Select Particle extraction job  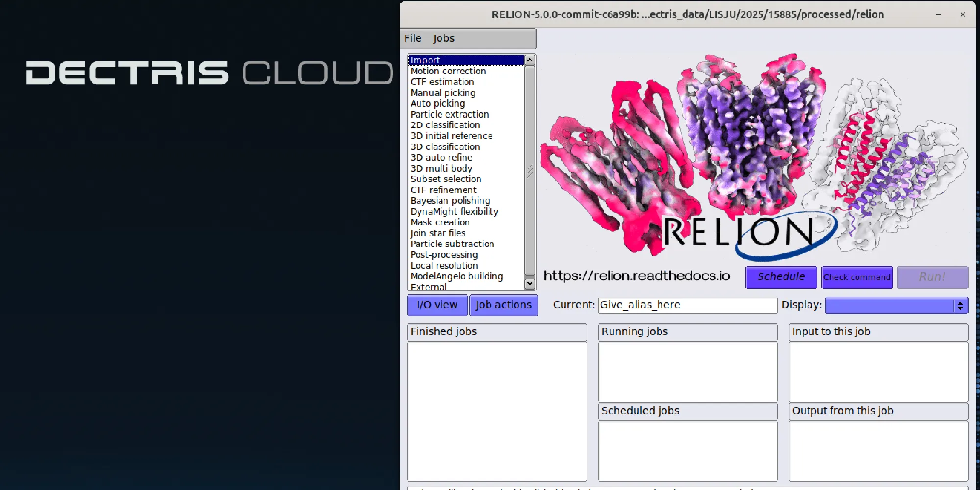click(466, 114)
